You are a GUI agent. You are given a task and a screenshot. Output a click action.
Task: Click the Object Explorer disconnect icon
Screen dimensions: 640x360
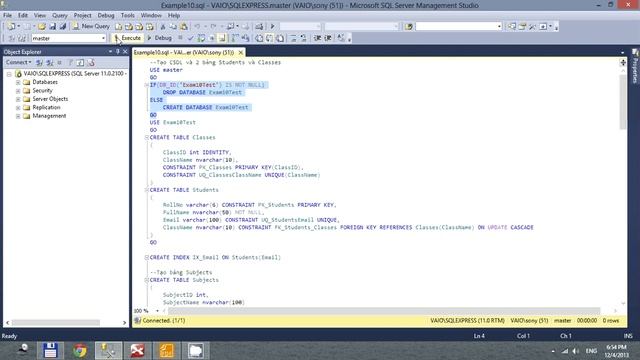coord(49,62)
